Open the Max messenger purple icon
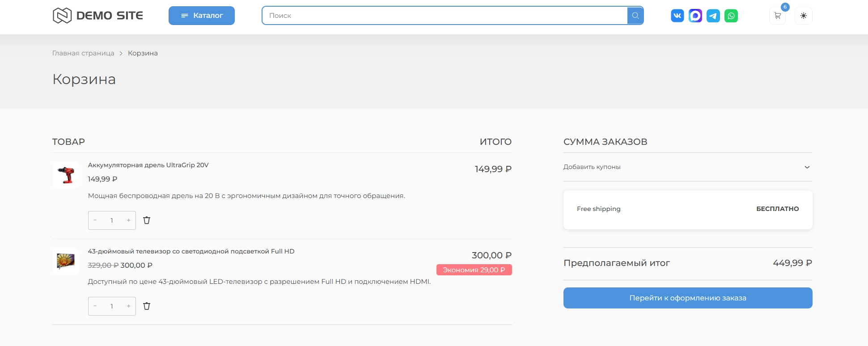 [695, 16]
